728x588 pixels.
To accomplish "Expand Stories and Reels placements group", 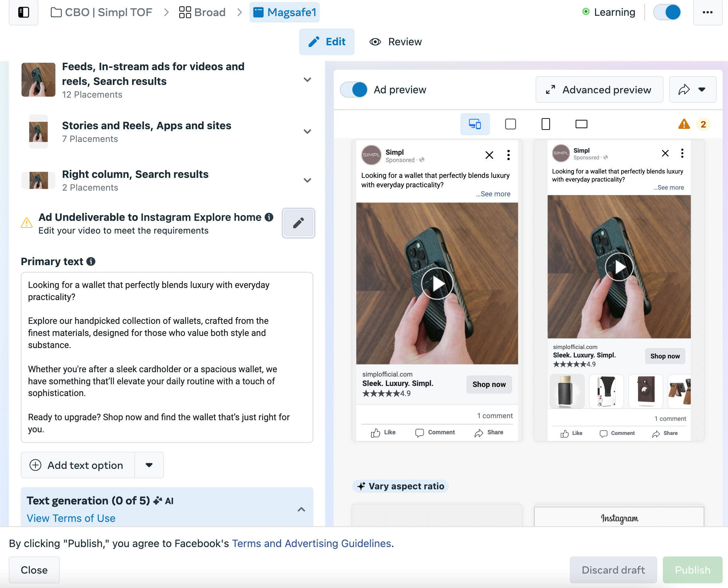I will tap(307, 132).
